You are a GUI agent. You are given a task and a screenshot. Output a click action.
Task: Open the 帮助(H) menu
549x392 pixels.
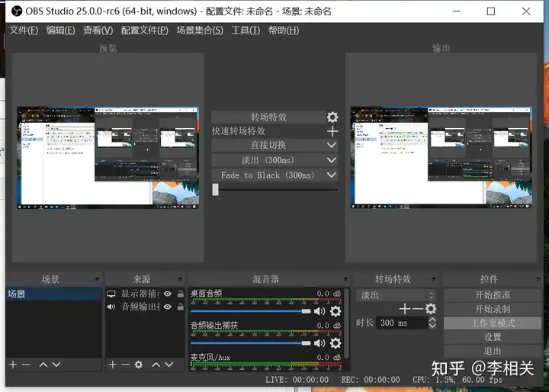pos(283,31)
